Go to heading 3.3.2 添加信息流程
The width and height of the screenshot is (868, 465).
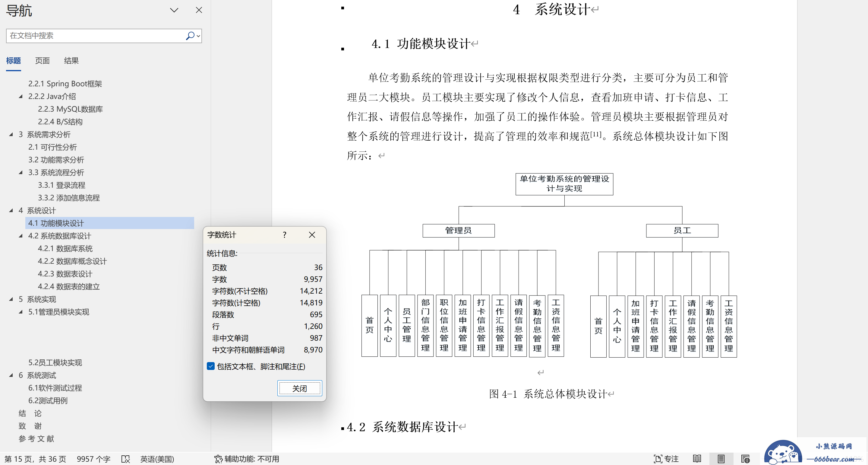(x=69, y=198)
